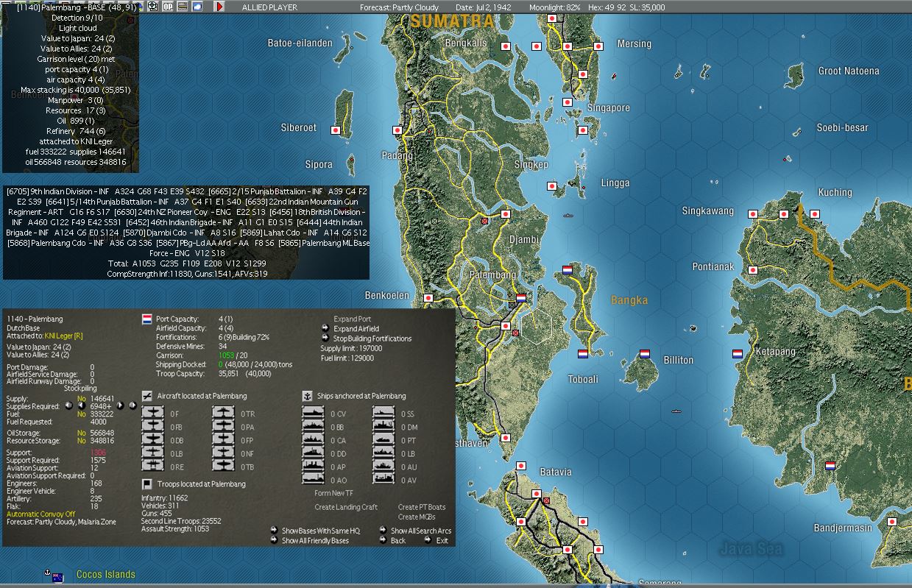Select the torpedo bomber (TB) aircraft icon
The width and height of the screenshot is (912, 588).
pos(224,466)
